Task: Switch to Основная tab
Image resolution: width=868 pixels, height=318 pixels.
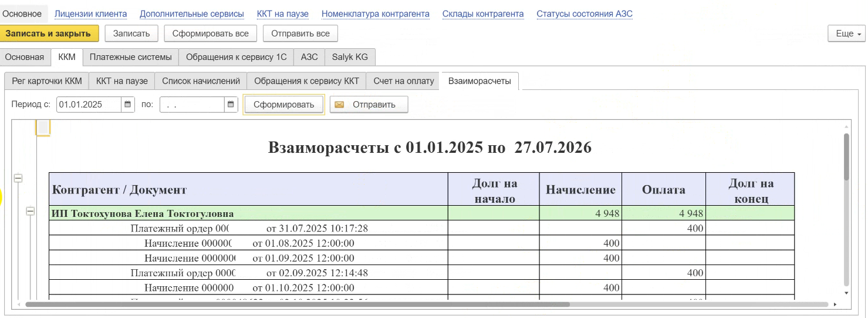Action: click(x=25, y=57)
